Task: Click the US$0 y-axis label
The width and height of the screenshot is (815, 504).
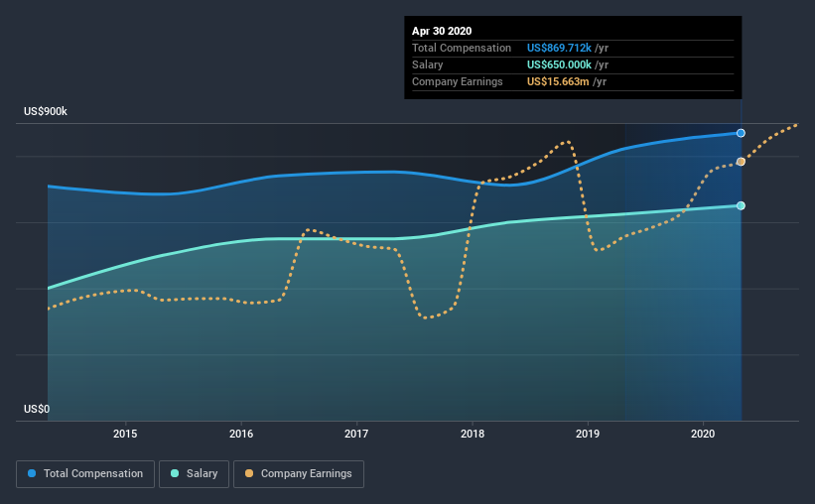Action: point(37,409)
